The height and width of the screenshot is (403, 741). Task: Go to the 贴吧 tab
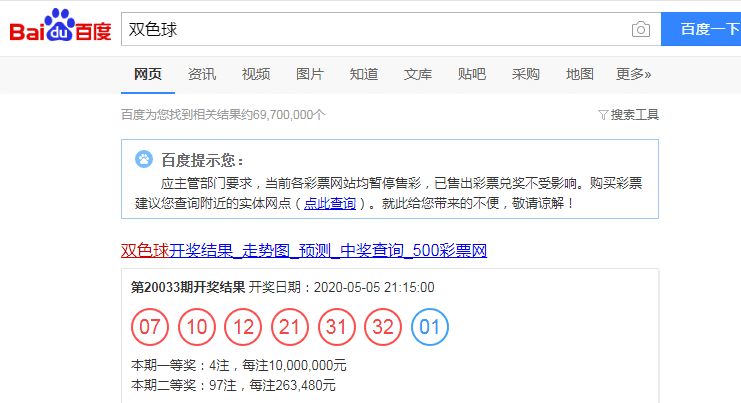(472, 74)
